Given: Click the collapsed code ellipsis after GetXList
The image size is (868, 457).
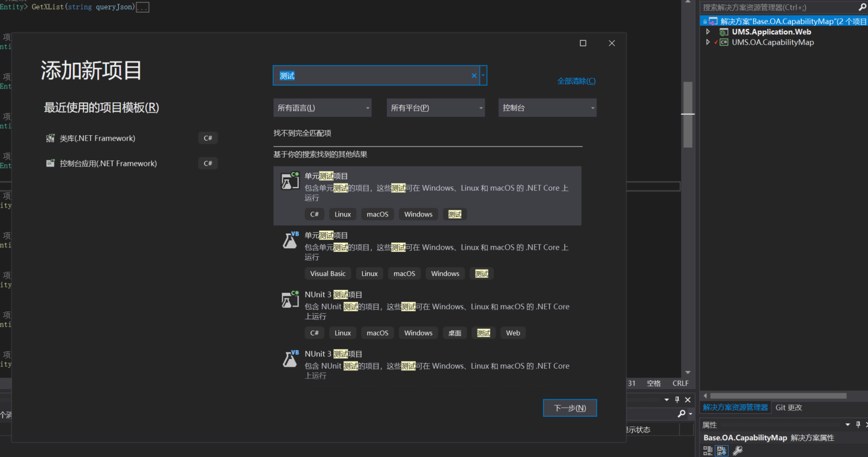Looking at the screenshot, I should pos(142,7).
